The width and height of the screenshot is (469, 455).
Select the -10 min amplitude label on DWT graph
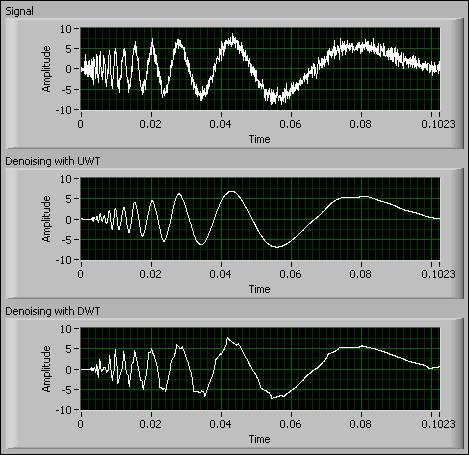tap(63, 410)
